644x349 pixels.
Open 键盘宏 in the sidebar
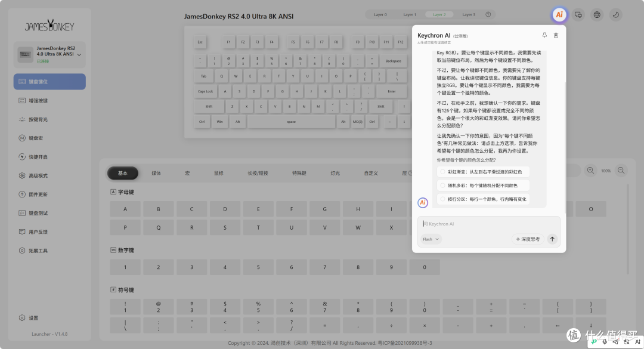49,138
